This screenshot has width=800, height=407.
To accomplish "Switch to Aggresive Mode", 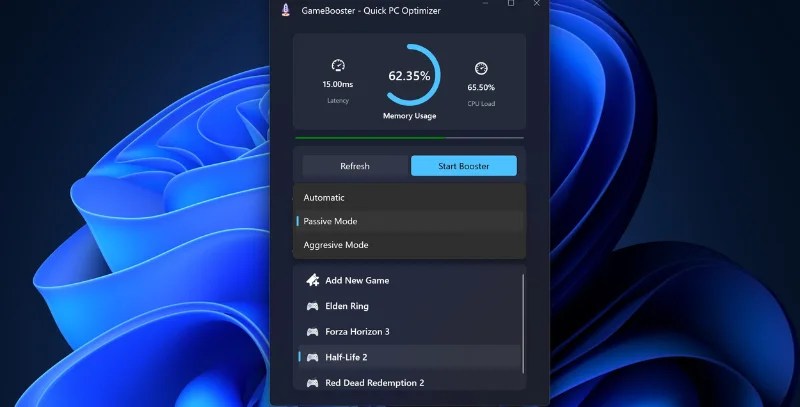I will 409,245.
